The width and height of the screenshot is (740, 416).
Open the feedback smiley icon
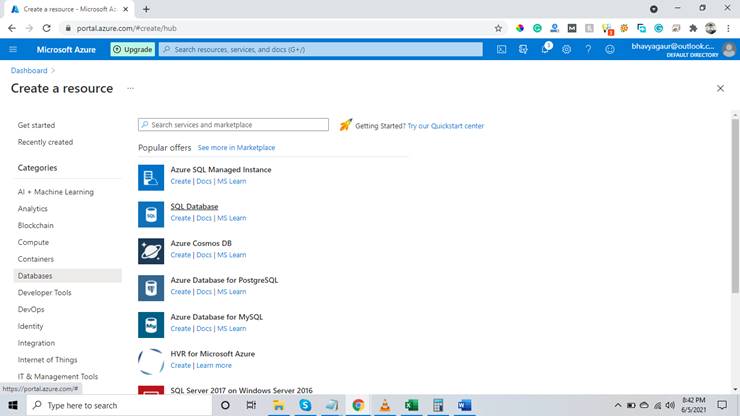coord(610,49)
